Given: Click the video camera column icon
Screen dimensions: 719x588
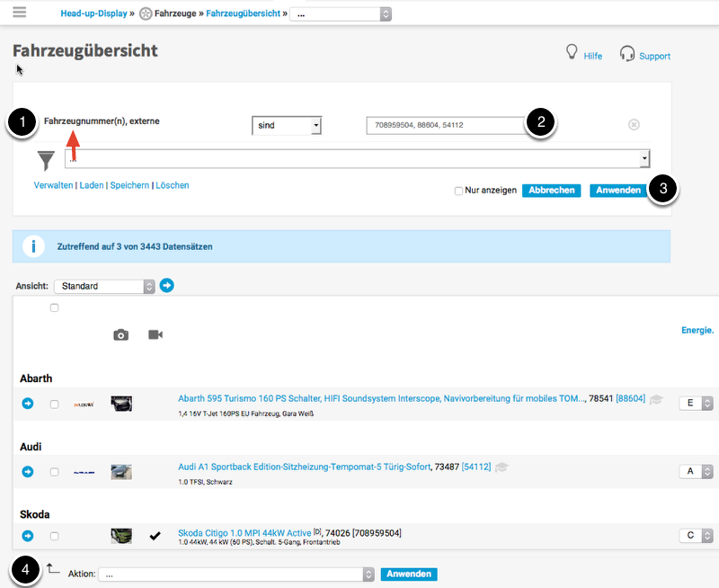Looking at the screenshot, I should (155, 334).
